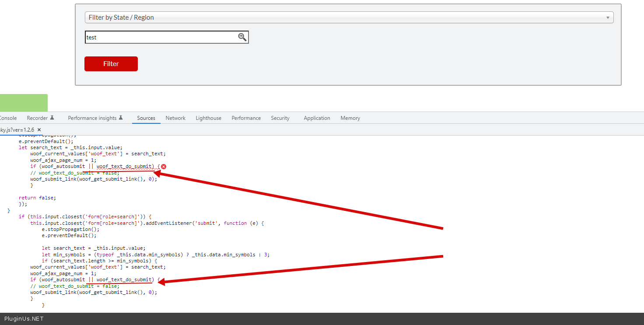Click the flask icon beside Recorder
This screenshot has width=644, height=325.
tap(52, 118)
